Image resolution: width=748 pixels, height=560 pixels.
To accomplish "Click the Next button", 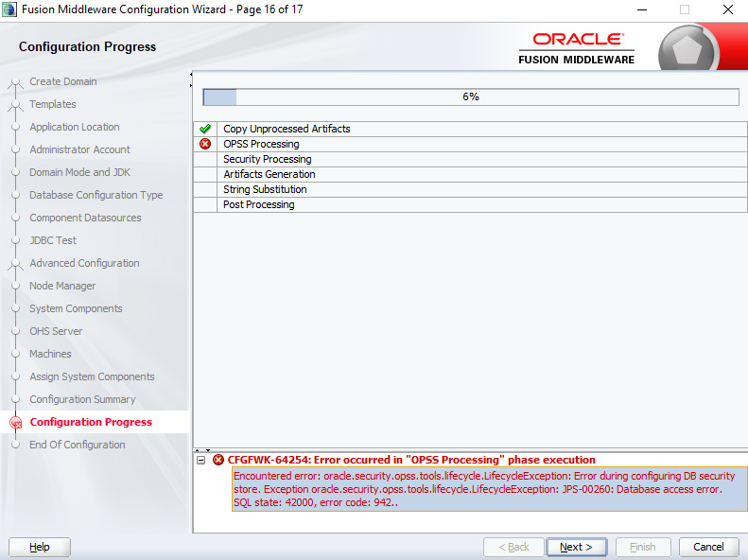I will (x=576, y=547).
